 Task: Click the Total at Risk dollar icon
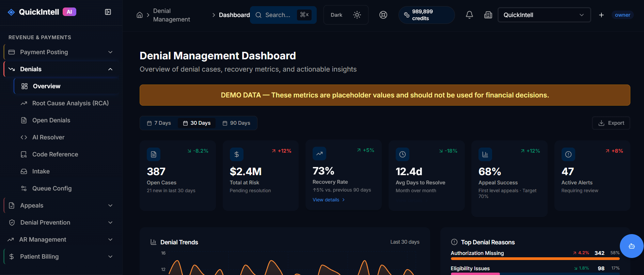click(237, 154)
